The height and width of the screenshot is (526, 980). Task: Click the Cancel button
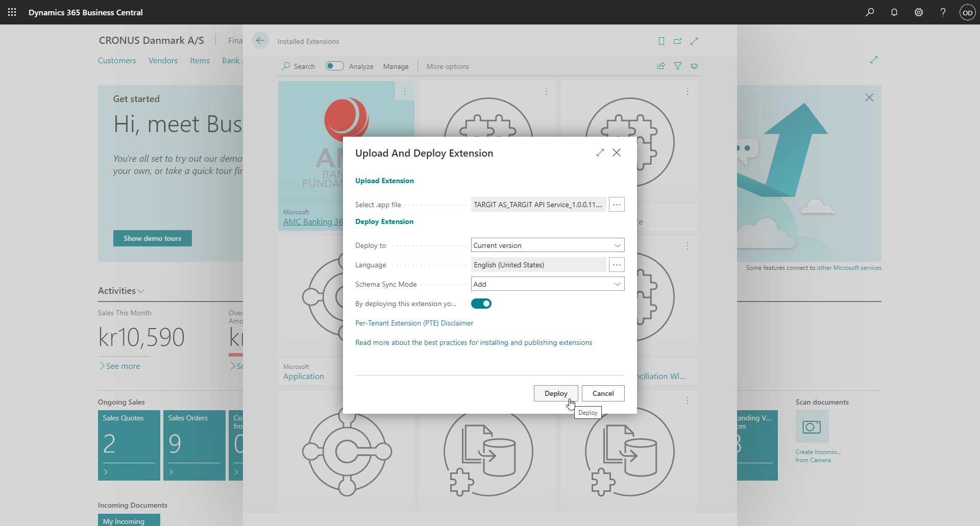click(603, 393)
